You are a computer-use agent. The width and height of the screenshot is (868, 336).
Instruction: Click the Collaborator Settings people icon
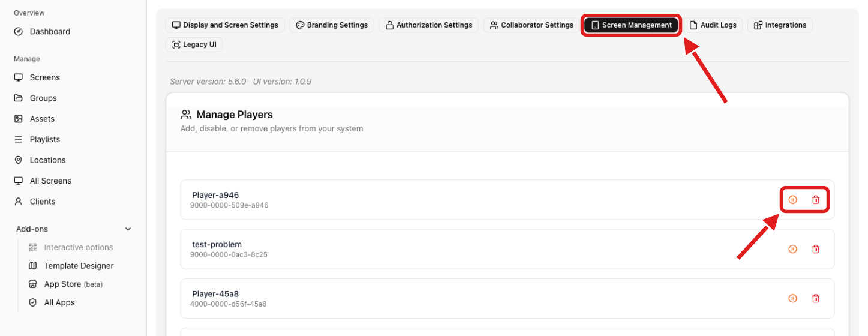pyautogui.click(x=494, y=25)
